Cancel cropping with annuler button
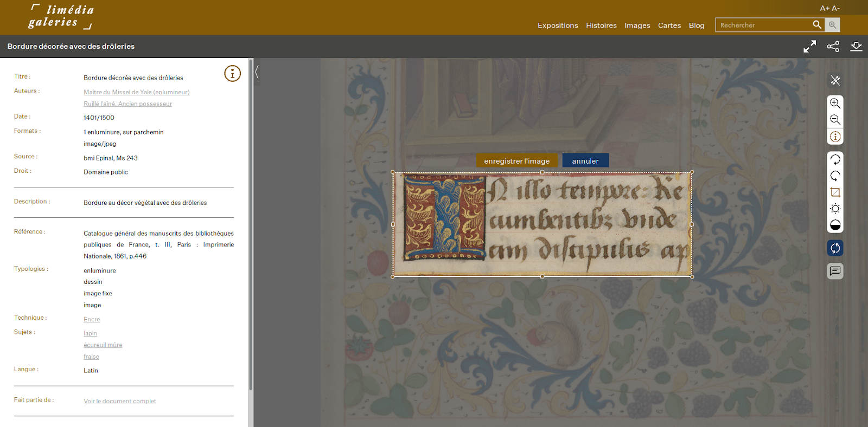The width and height of the screenshot is (868, 427). click(585, 160)
